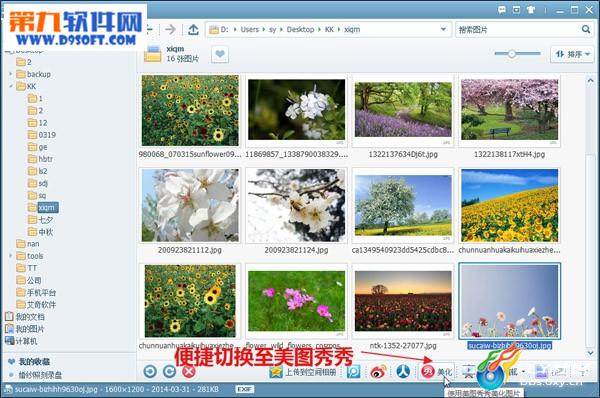Click 上传到空间相册 upload text
The width and height of the screenshot is (600, 398).
(x=311, y=372)
